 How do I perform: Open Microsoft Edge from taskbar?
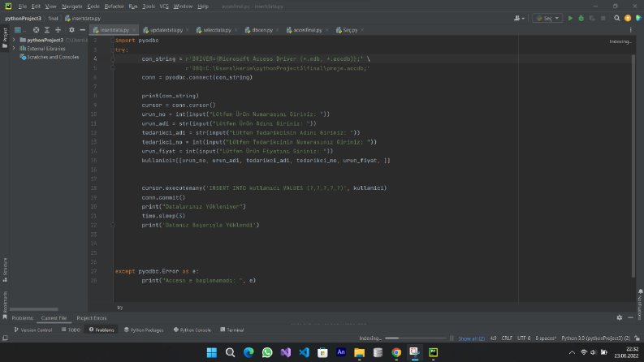249,352
